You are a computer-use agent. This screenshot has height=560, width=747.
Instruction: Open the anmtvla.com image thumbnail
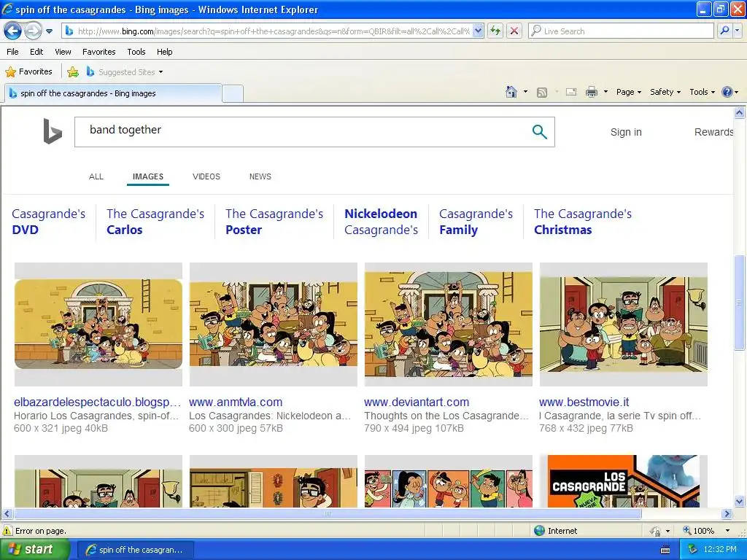click(x=273, y=324)
